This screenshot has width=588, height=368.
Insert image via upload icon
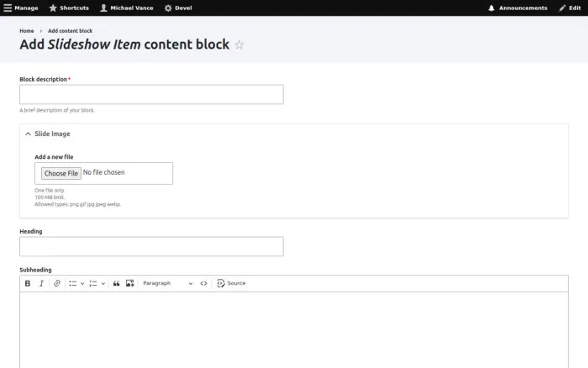click(129, 284)
